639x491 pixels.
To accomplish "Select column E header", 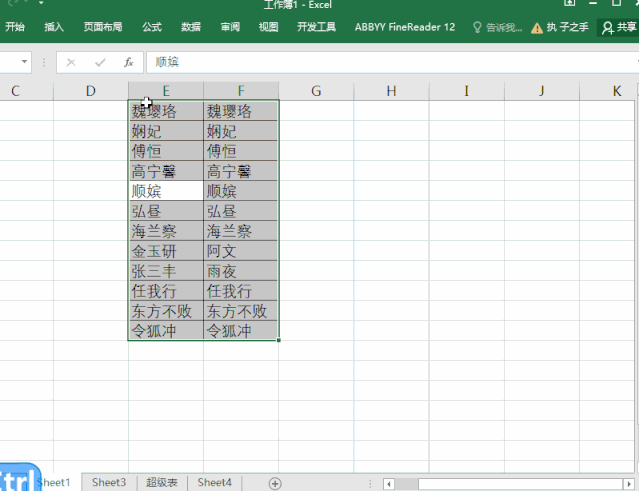I will [x=166, y=91].
